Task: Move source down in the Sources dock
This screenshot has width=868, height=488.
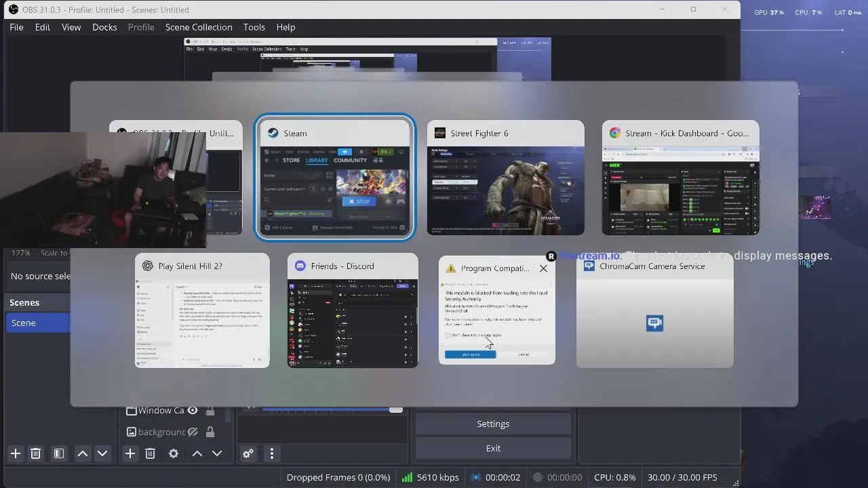Action: (217, 453)
